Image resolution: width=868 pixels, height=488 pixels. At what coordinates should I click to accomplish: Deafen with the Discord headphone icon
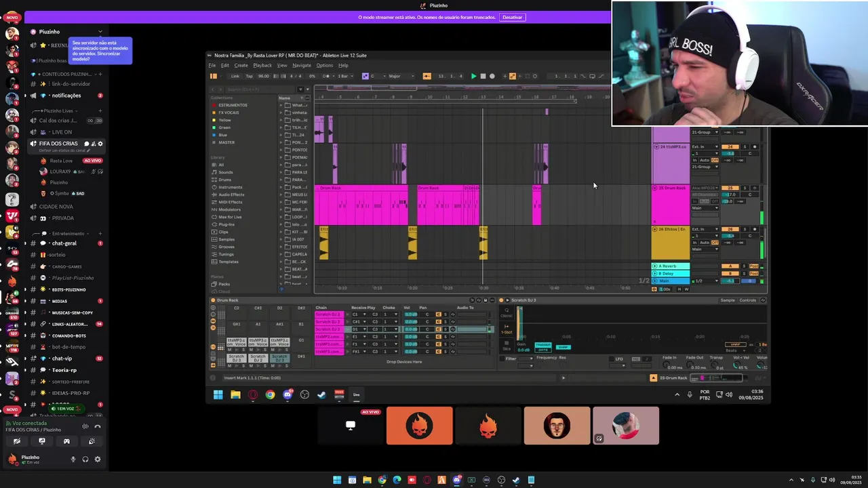[85, 460]
